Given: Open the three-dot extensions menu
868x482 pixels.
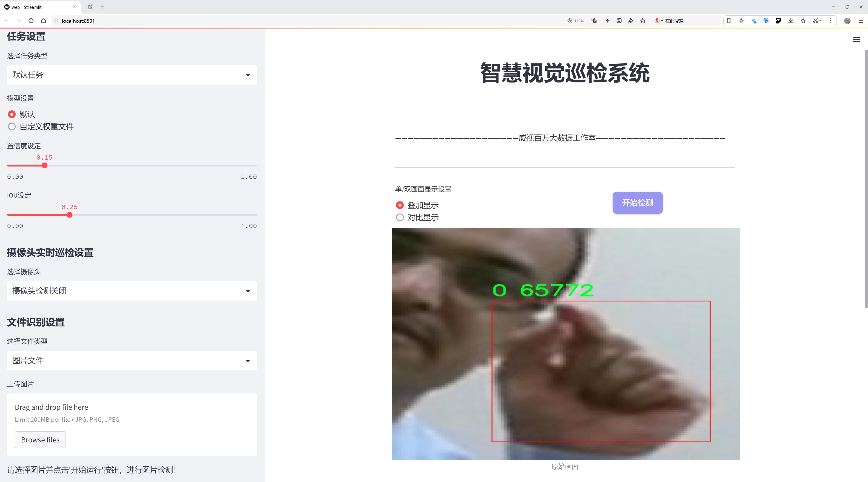Looking at the screenshot, I should click(831, 21).
